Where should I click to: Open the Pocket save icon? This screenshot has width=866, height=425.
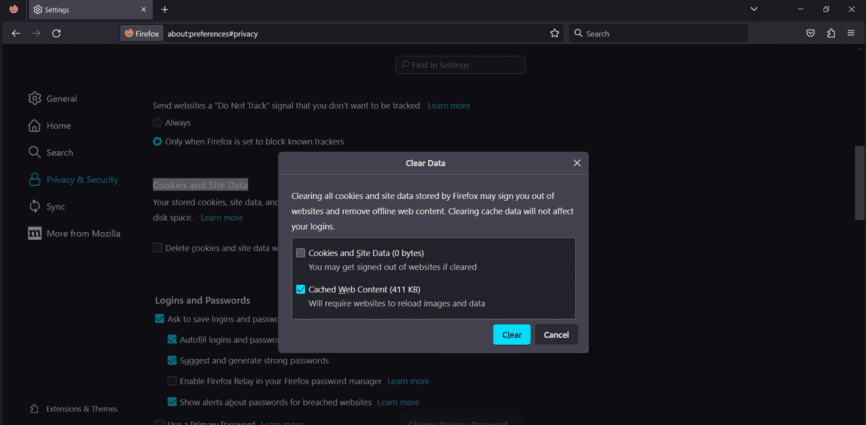(811, 33)
